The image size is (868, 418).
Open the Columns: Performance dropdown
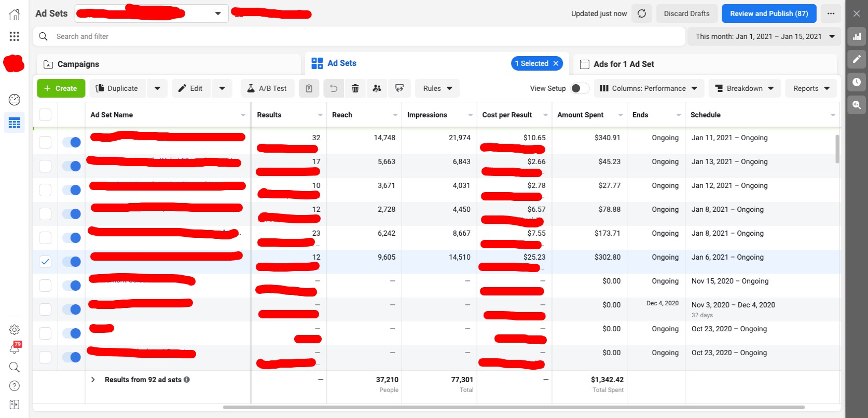(x=649, y=88)
